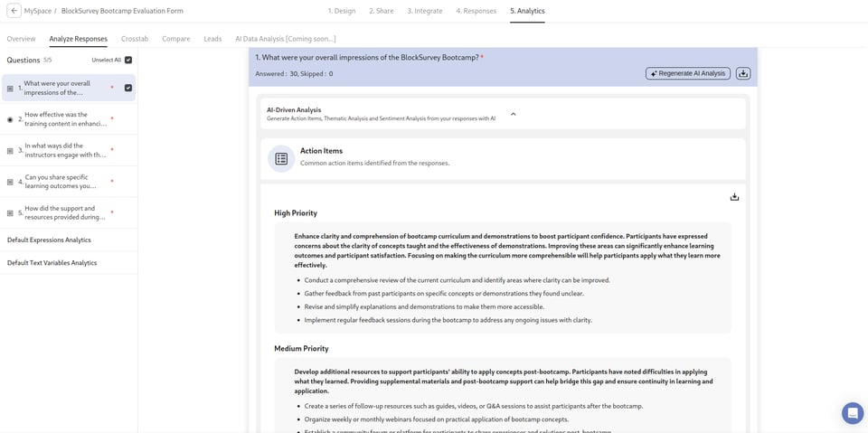Open the chat support bubble
Image resolution: width=868 pixels, height=433 pixels.
(853, 413)
